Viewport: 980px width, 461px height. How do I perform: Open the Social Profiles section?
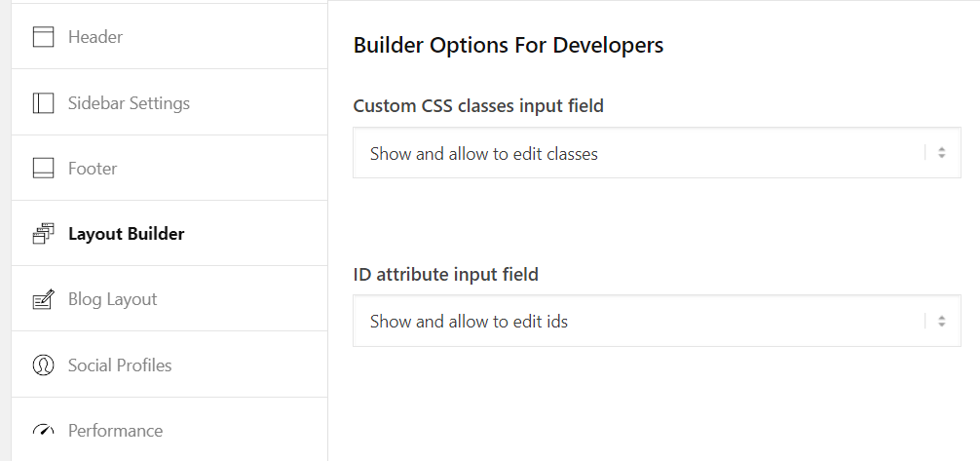[x=170, y=365]
